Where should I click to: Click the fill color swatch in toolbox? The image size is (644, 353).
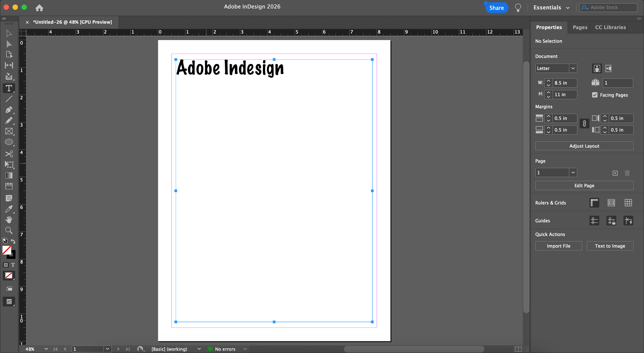click(6, 250)
